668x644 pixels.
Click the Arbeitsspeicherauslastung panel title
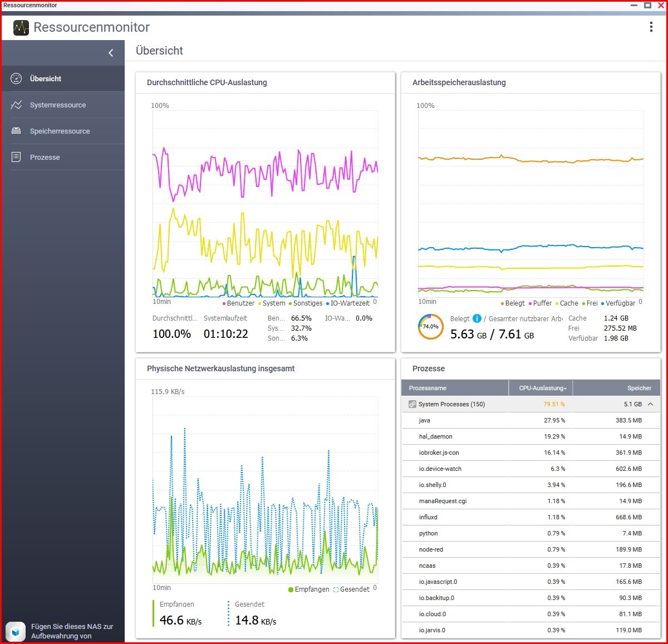459,82
